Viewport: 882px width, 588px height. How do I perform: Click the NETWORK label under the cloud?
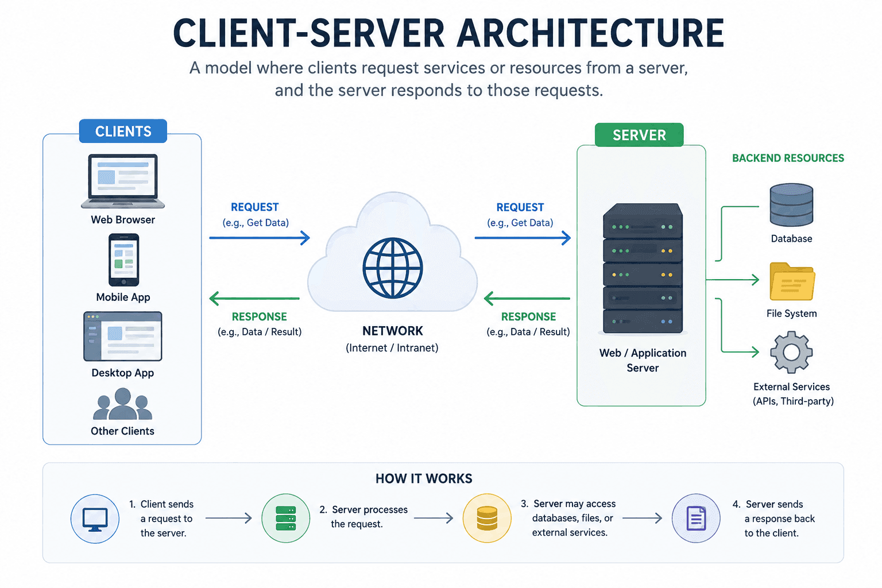(x=393, y=331)
